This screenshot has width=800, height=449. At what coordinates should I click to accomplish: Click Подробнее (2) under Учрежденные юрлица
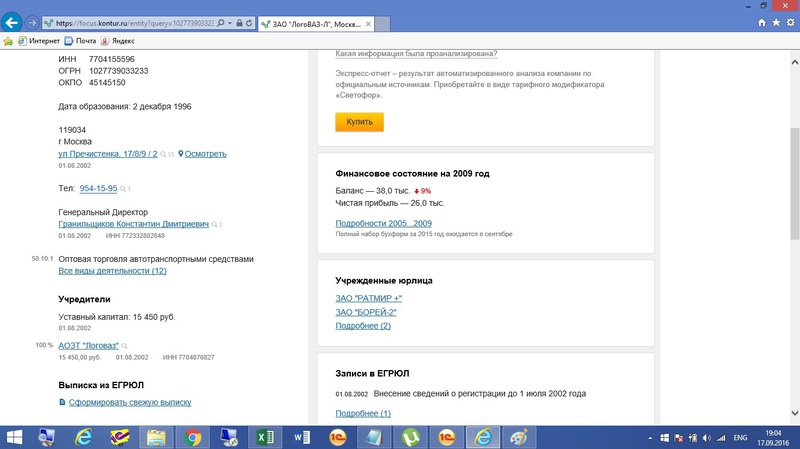click(363, 326)
